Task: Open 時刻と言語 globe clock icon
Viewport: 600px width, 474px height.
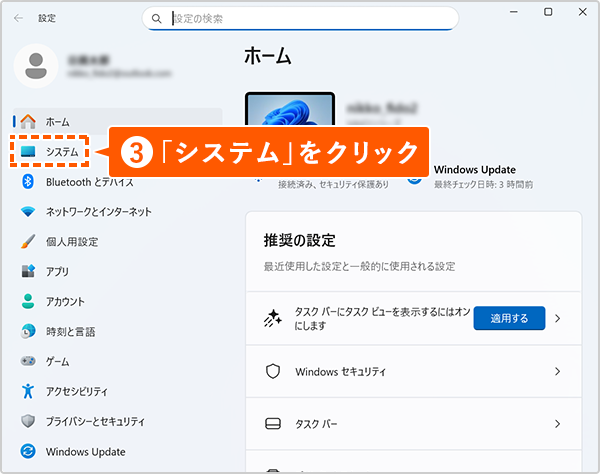Action: tap(28, 331)
